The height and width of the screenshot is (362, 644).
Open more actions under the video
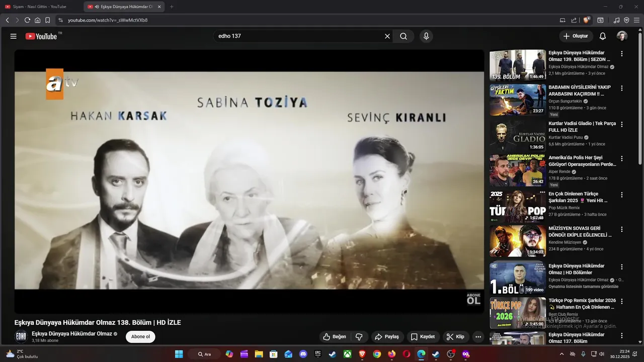click(478, 337)
